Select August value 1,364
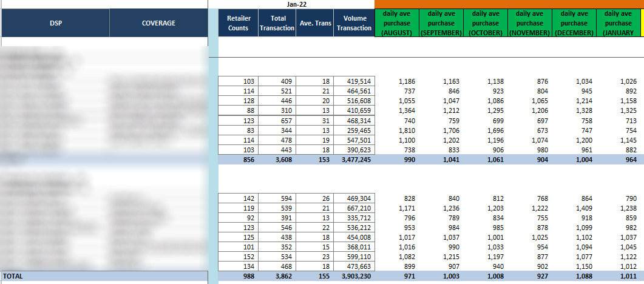Image resolution: width=644 pixels, height=284 pixels. pos(407,110)
